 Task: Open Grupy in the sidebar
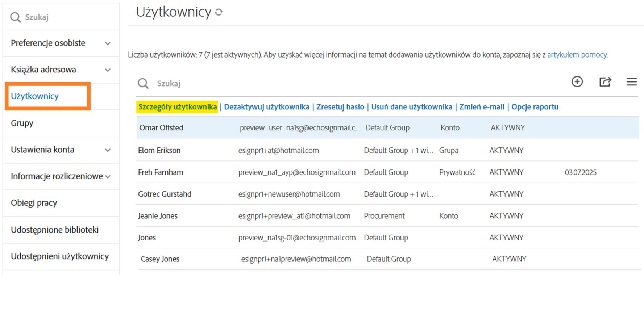pyautogui.click(x=22, y=123)
